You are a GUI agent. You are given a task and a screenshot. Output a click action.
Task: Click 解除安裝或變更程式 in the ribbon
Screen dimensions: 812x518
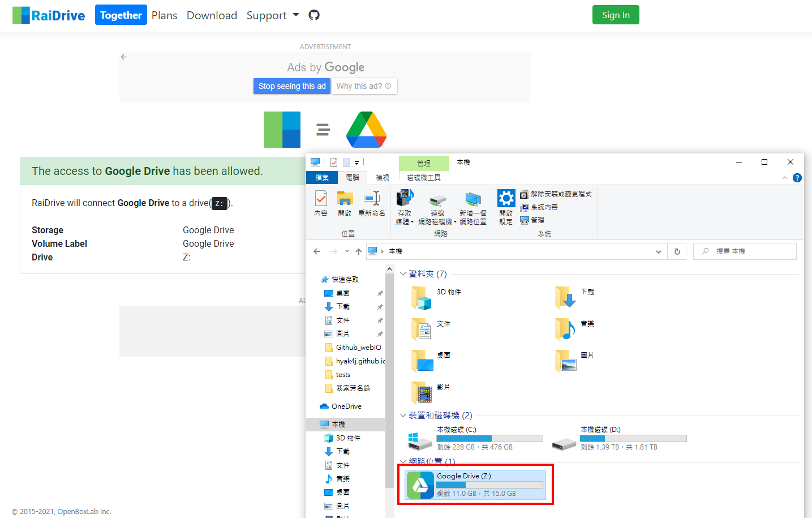tap(556, 194)
